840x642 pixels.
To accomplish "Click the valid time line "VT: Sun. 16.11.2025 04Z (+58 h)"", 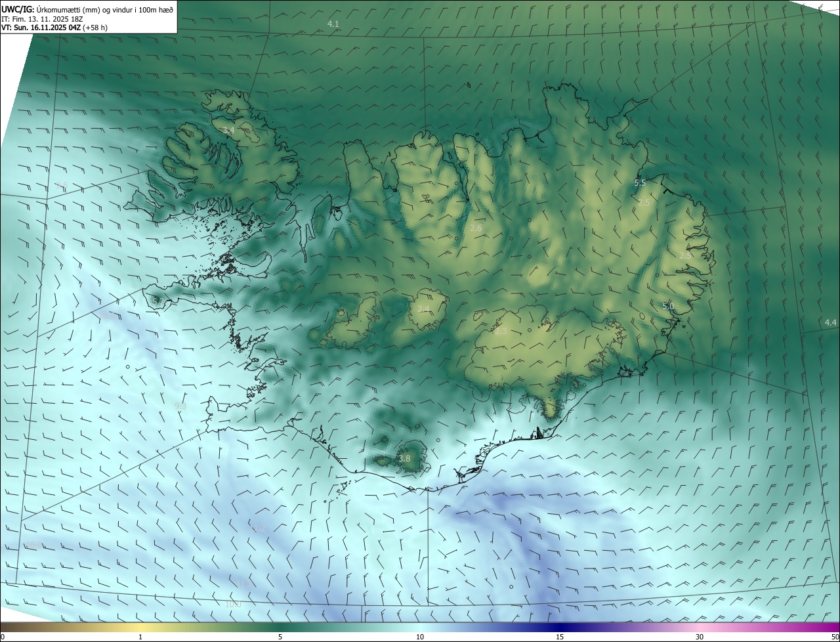I will pos(54,28).
